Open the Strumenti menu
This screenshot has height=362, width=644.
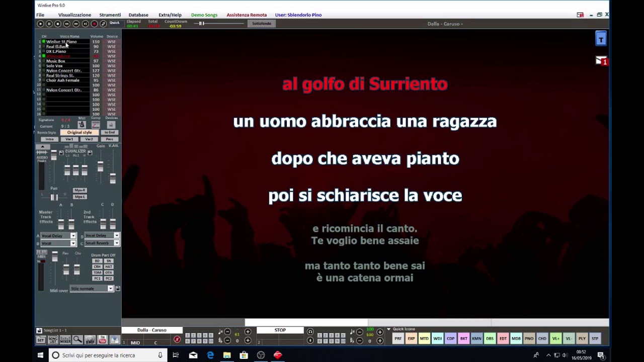tap(110, 15)
